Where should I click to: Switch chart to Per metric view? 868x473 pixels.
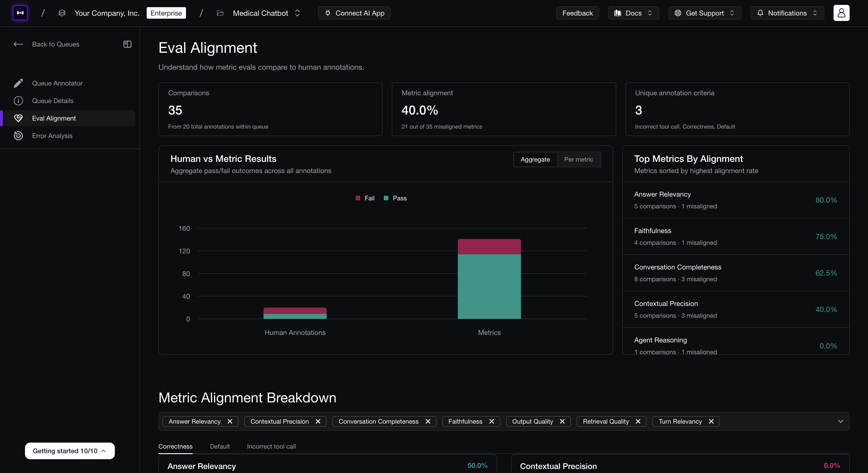[x=579, y=159]
